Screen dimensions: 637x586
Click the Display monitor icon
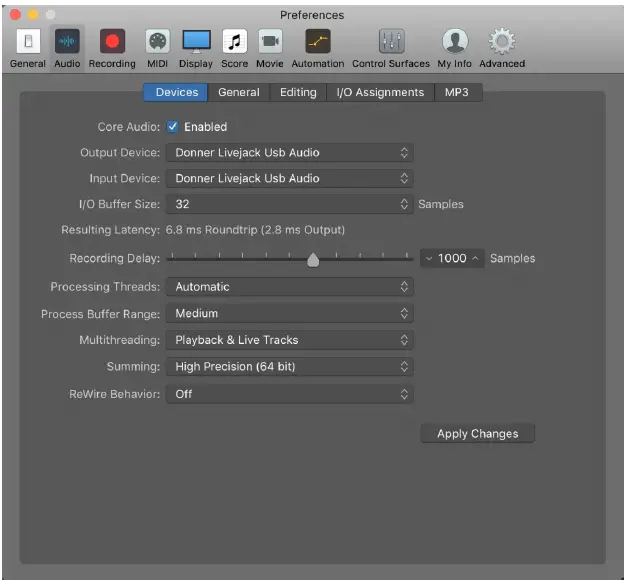click(196, 43)
